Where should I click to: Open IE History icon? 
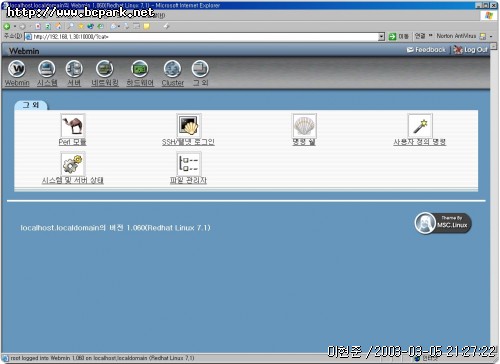(x=100, y=26)
